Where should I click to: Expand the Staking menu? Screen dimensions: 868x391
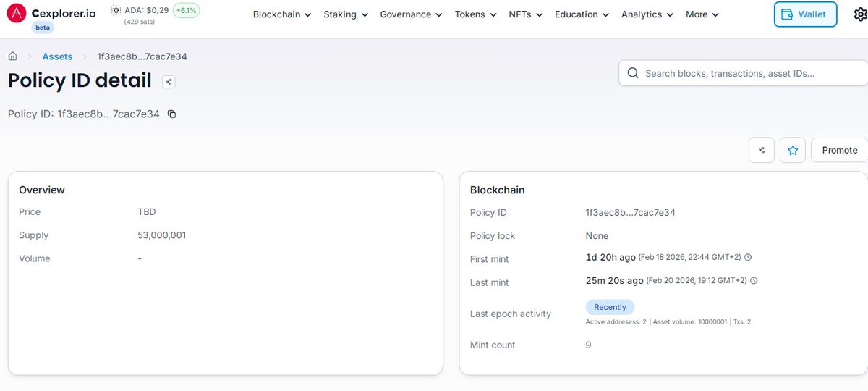point(346,14)
